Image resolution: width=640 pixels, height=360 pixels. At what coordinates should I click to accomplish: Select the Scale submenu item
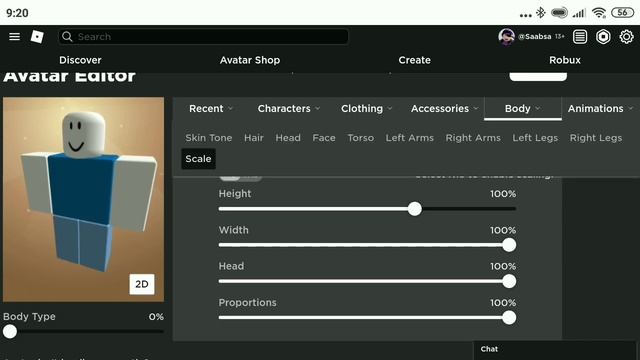198,159
